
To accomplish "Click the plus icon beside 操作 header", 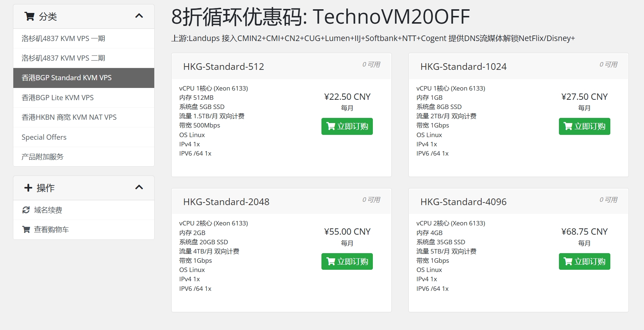I will tap(28, 188).
